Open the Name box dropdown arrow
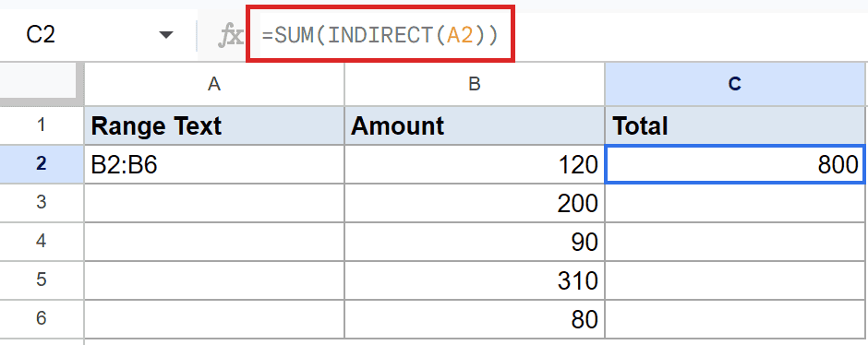 click(x=165, y=36)
